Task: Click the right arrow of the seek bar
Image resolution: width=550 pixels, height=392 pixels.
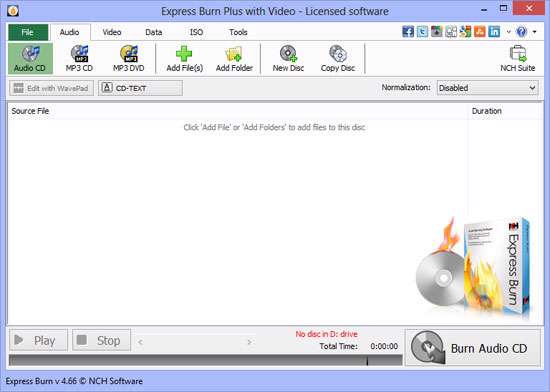Action: tap(249, 342)
